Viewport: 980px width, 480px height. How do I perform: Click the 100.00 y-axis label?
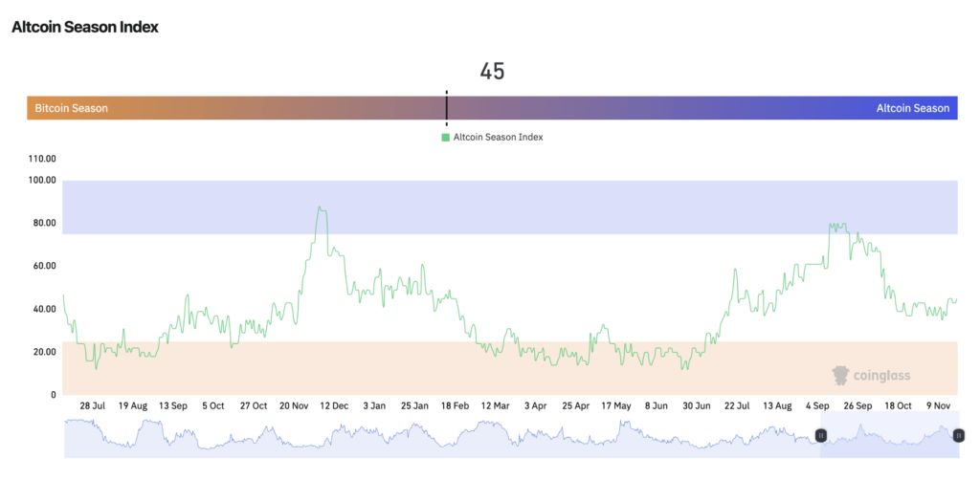(41, 181)
